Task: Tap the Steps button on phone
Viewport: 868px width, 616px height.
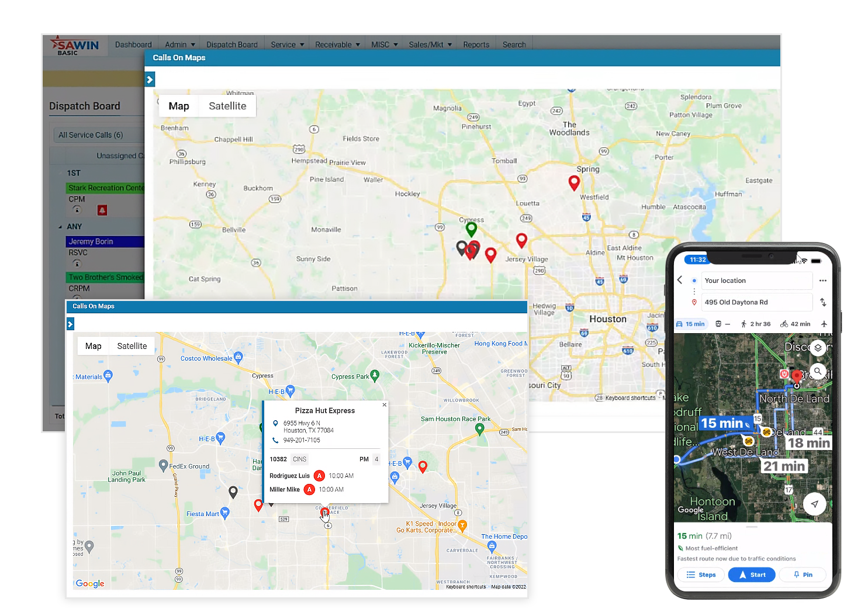Action: (701, 575)
